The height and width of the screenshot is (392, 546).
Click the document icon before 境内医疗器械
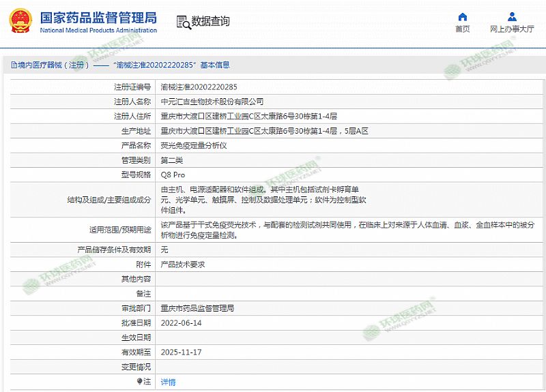pyautogui.click(x=14, y=65)
